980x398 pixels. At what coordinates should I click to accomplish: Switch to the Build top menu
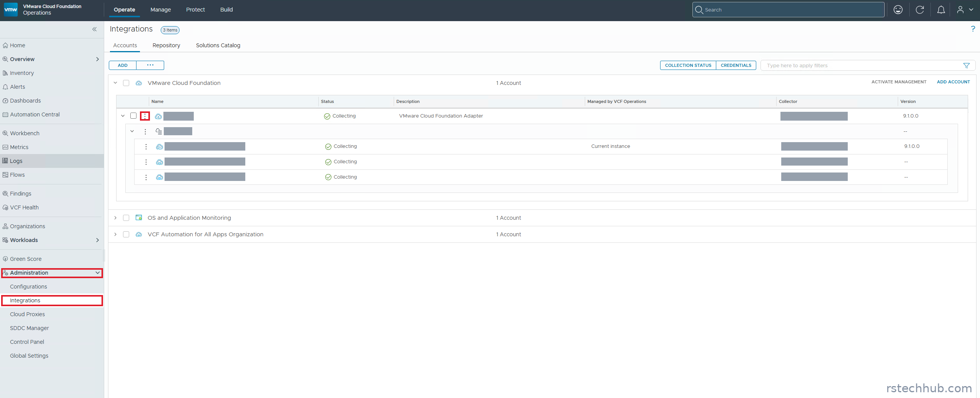click(x=226, y=10)
